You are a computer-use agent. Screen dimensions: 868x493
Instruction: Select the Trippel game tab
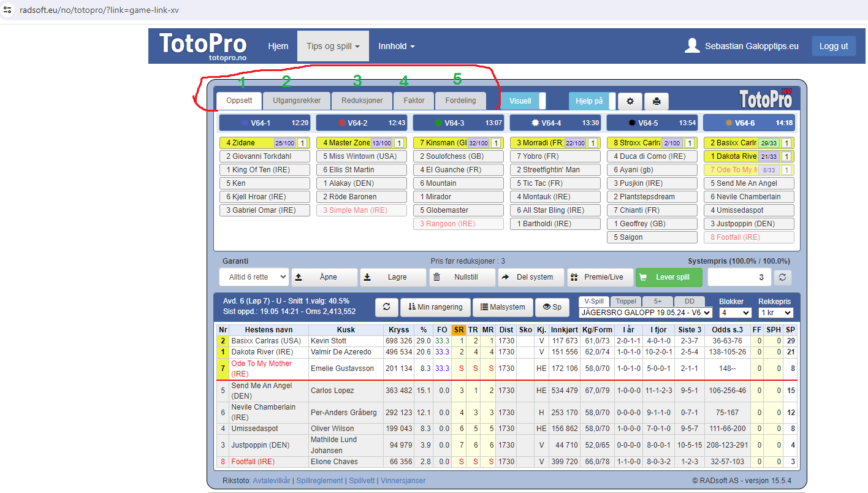pyautogui.click(x=626, y=302)
